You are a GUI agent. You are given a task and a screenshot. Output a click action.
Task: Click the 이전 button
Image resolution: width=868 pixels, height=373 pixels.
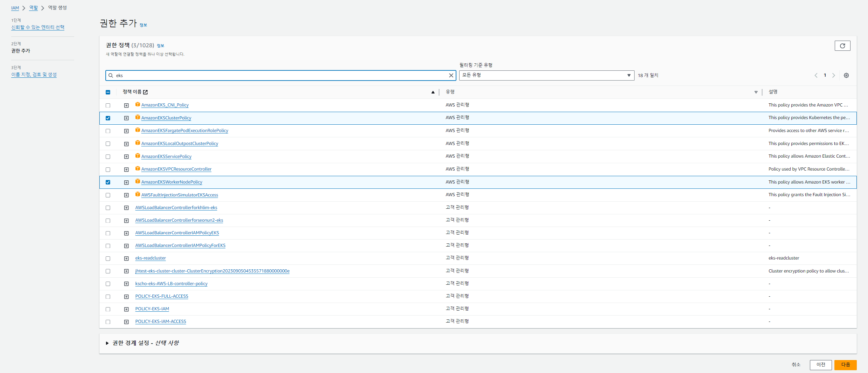pyautogui.click(x=821, y=365)
